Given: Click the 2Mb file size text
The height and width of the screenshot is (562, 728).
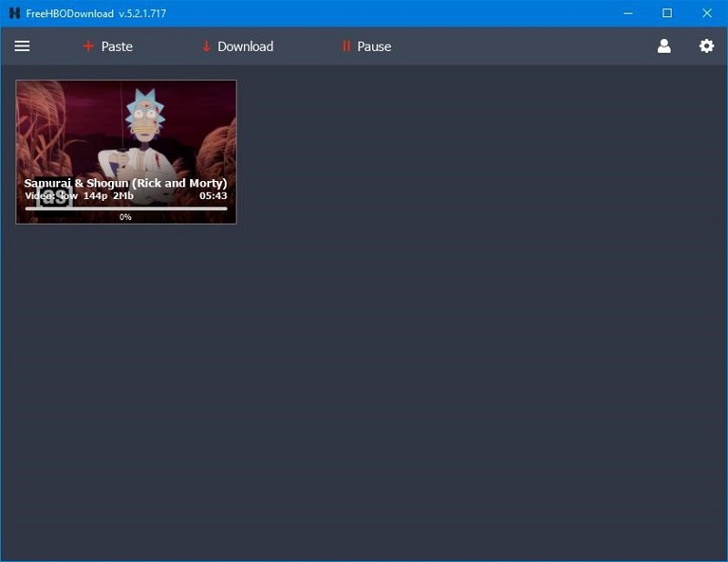Looking at the screenshot, I should click(x=123, y=196).
